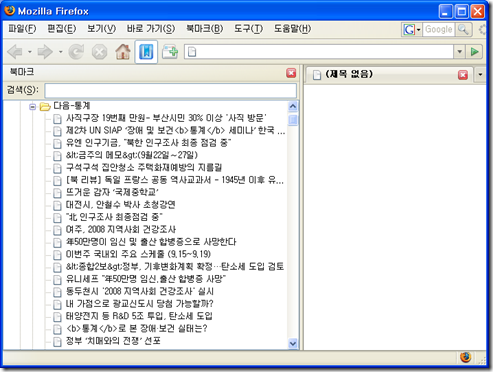The width and height of the screenshot is (493, 372).
Task: Open bookmark 사직구장 19번째 만원
Action: (166, 118)
